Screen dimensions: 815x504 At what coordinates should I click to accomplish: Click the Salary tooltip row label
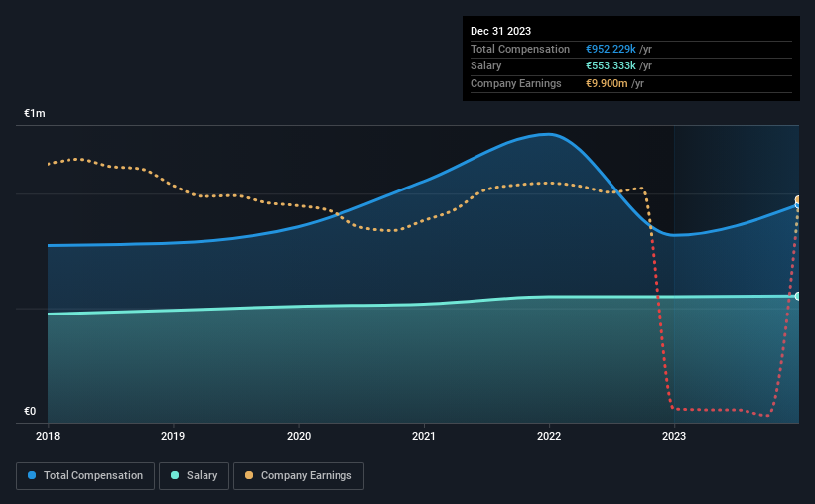[486, 66]
